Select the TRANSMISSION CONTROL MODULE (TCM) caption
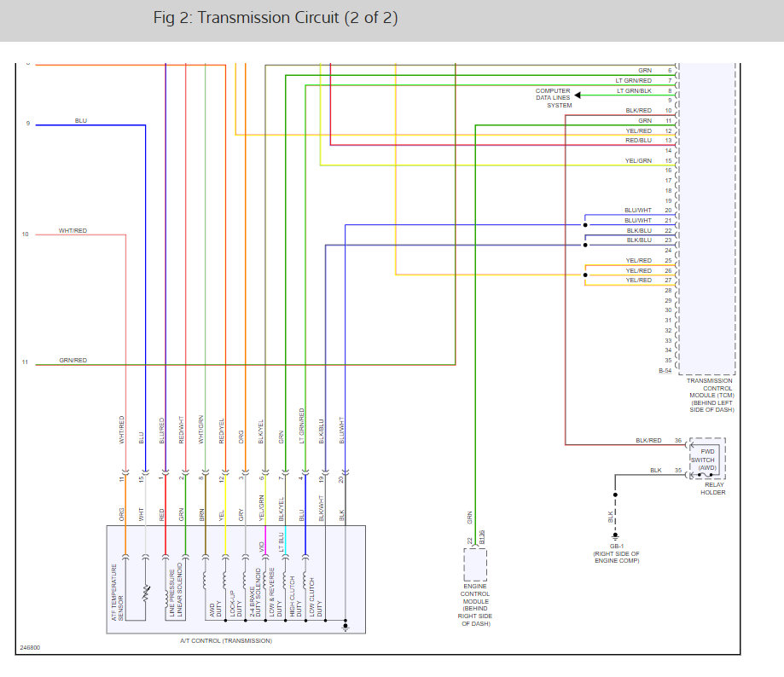The width and height of the screenshot is (784, 677). tap(710, 396)
